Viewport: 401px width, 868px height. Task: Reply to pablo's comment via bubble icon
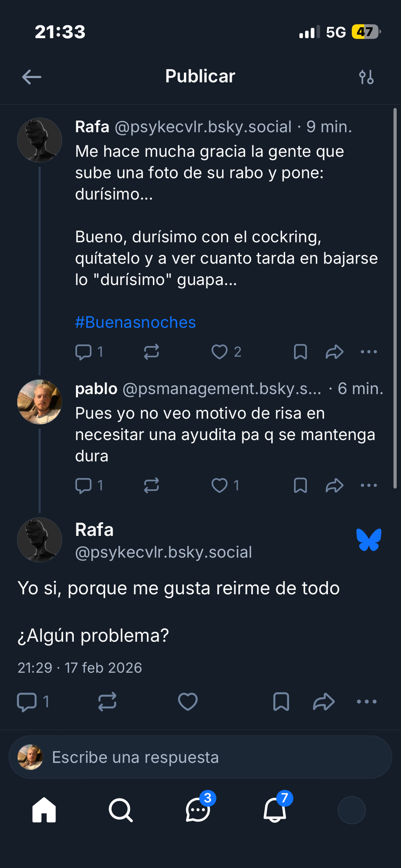point(83,485)
